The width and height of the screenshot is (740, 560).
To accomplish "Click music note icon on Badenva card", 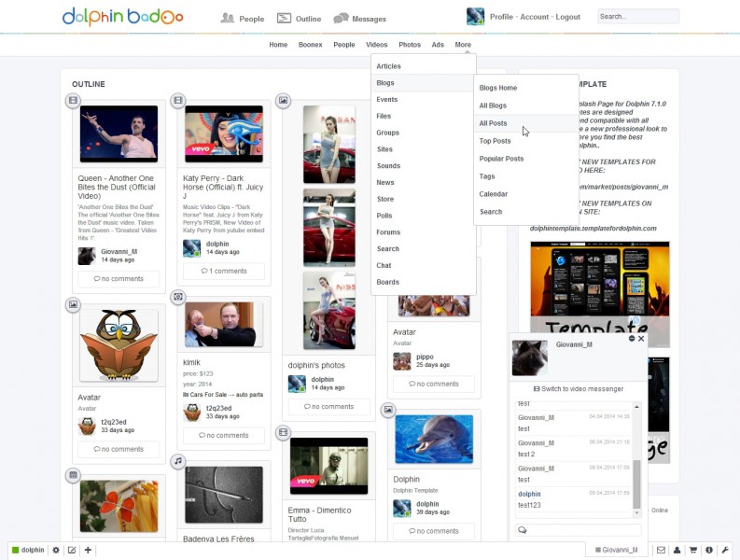I will point(178,461).
